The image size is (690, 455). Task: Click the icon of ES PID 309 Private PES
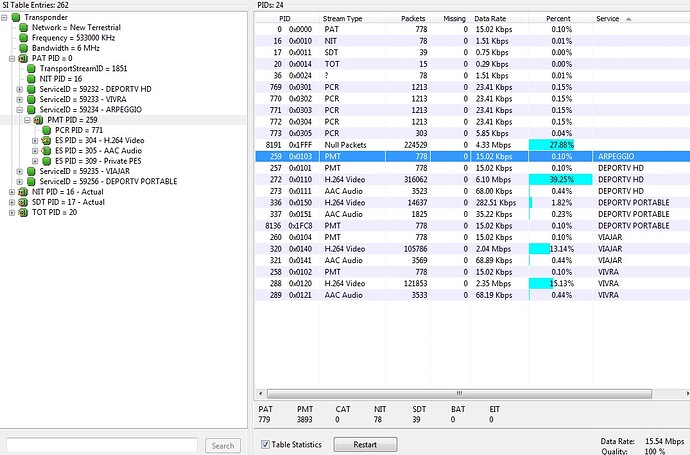click(x=47, y=161)
